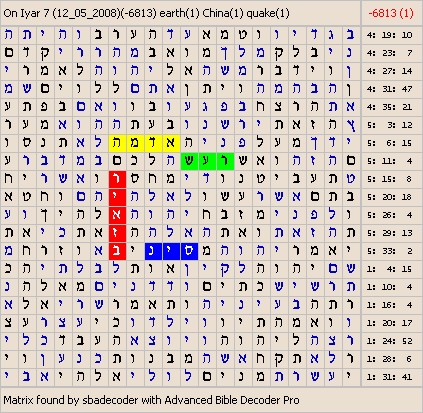Select verse reference 5: 15: 8
Screen dimensions: 423x413
(x=389, y=179)
